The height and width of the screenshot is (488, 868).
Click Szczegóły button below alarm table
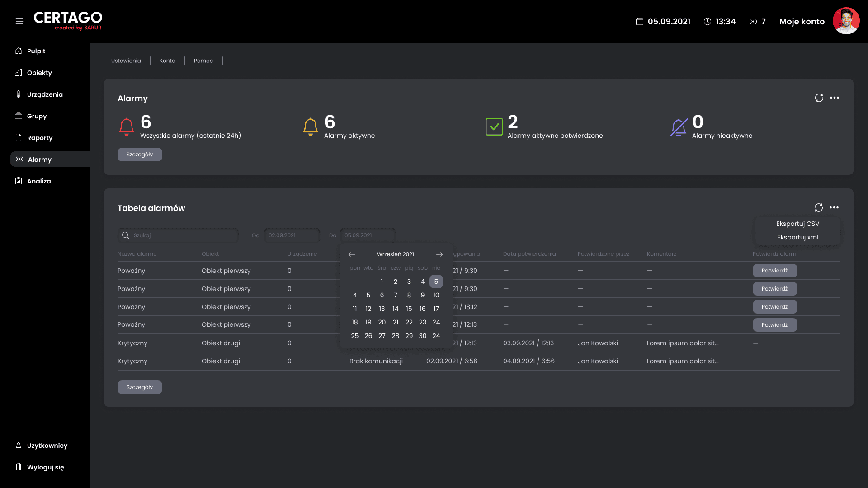point(140,387)
